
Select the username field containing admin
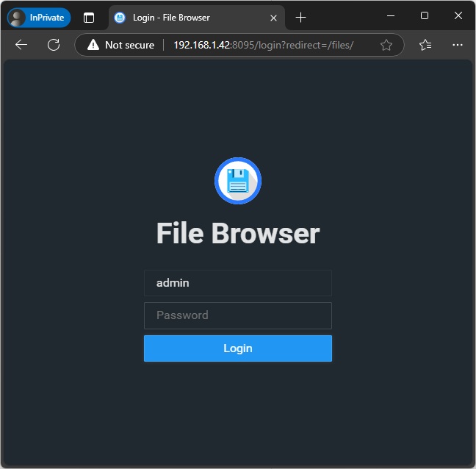point(238,283)
